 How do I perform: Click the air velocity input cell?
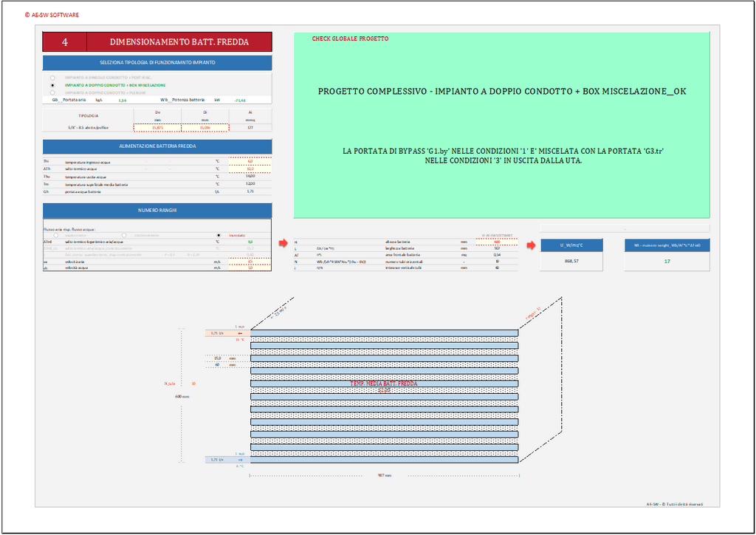point(250,262)
